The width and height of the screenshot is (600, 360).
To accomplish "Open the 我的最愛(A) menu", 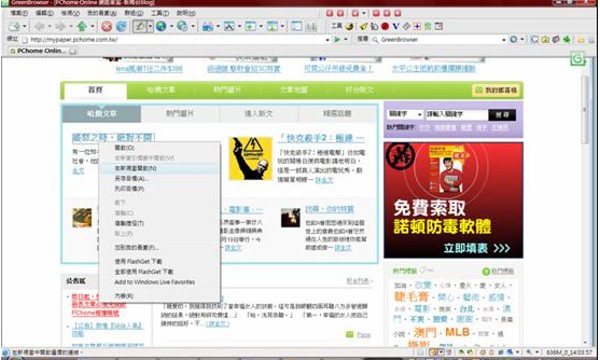I will (102, 13).
